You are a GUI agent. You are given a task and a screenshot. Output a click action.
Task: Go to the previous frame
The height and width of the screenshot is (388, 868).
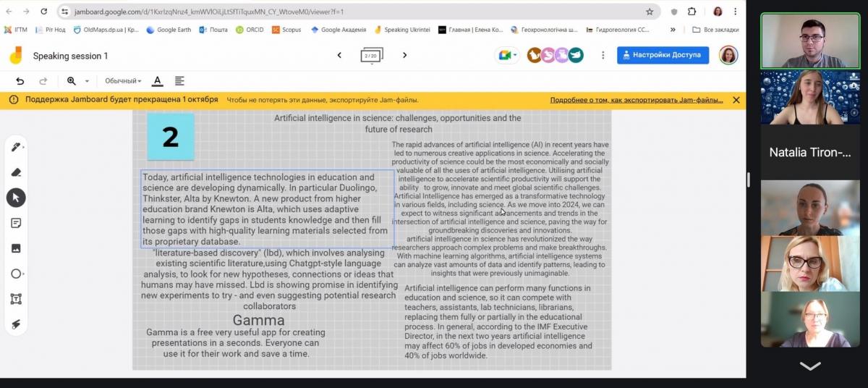339,55
